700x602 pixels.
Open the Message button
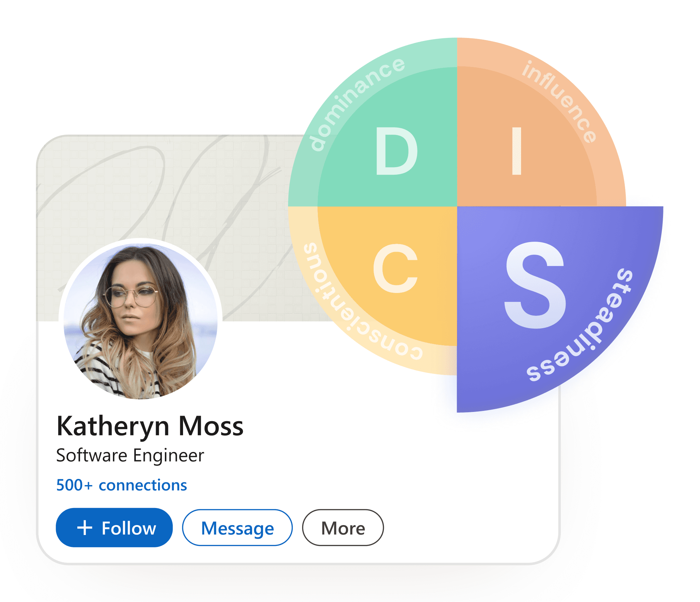[x=237, y=527]
